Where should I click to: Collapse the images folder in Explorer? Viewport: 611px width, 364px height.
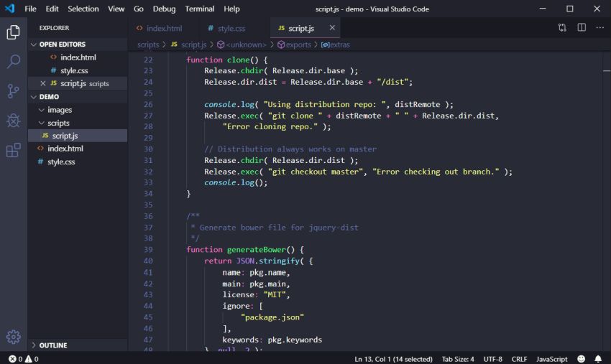42,110
